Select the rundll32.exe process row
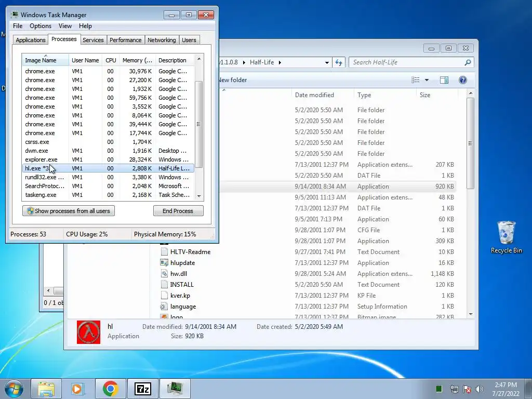The height and width of the screenshot is (399, 532). click(x=108, y=177)
